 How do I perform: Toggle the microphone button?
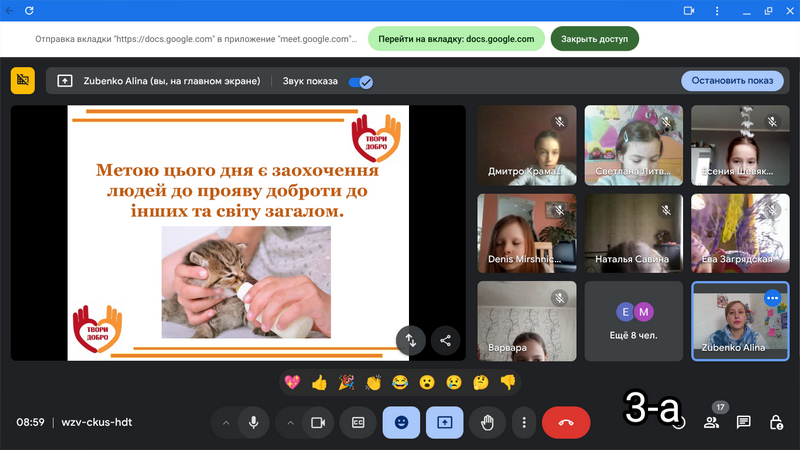(x=253, y=422)
